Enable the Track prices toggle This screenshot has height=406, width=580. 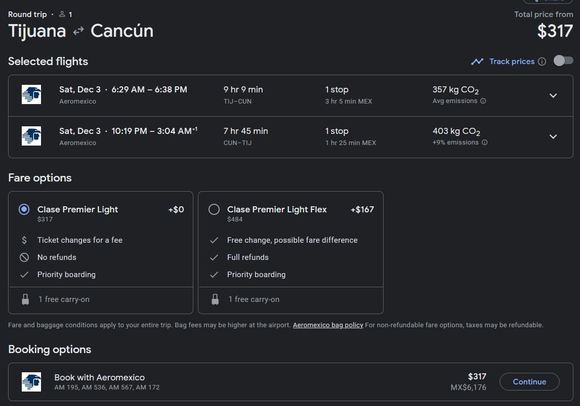tap(563, 61)
